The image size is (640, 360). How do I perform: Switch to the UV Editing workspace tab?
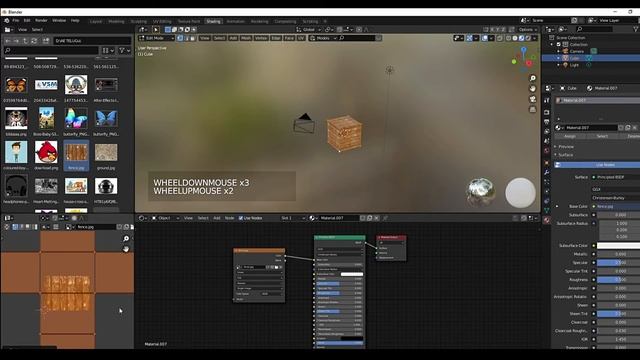point(162,21)
